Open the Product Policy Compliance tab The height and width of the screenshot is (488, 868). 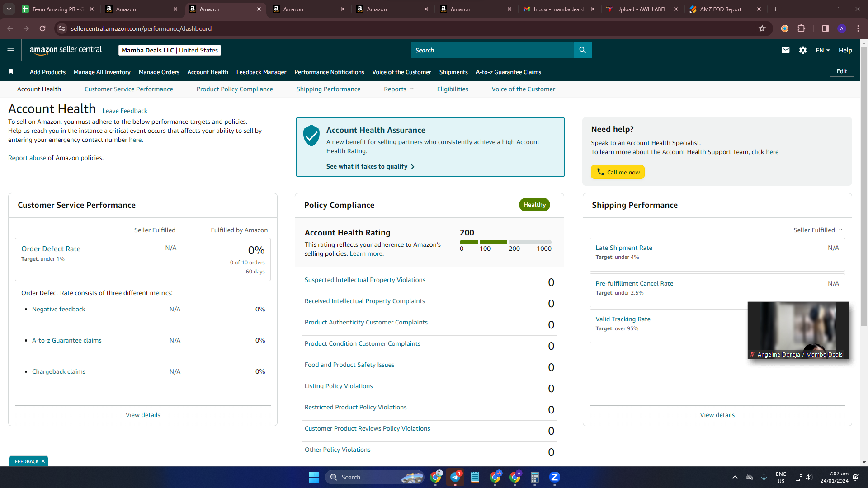pos(235,89)
